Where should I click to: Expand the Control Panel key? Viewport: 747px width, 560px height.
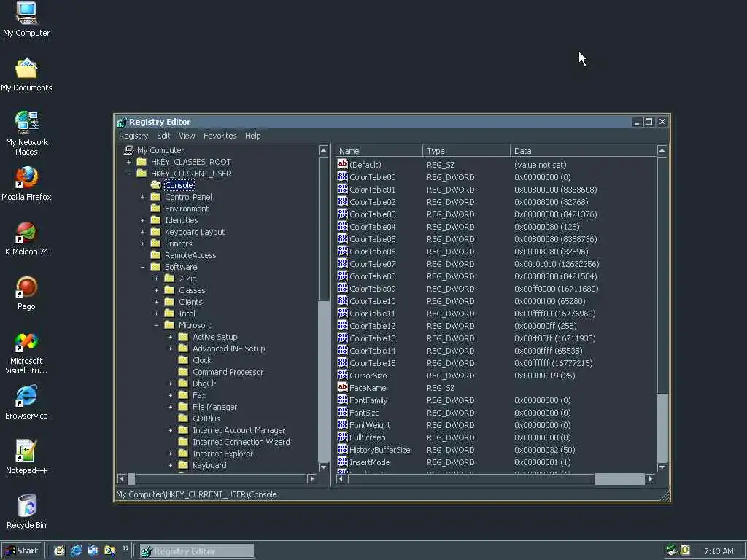[142, 197]
